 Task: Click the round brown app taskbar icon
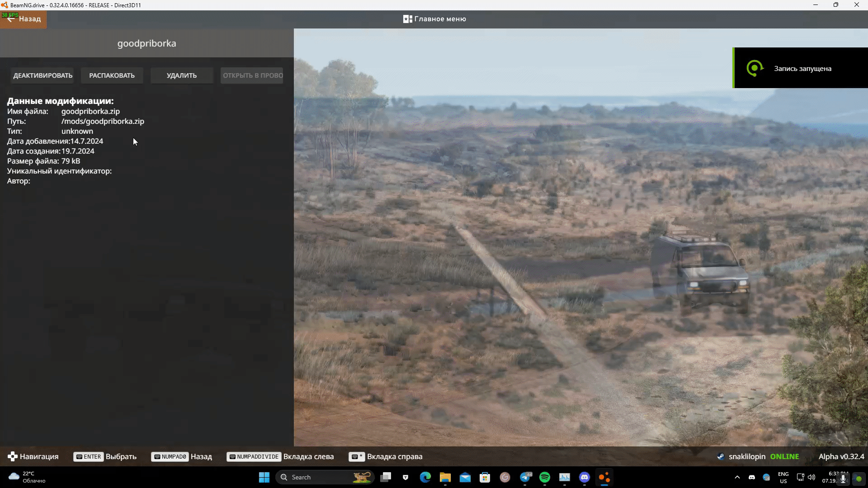[505, 477]
